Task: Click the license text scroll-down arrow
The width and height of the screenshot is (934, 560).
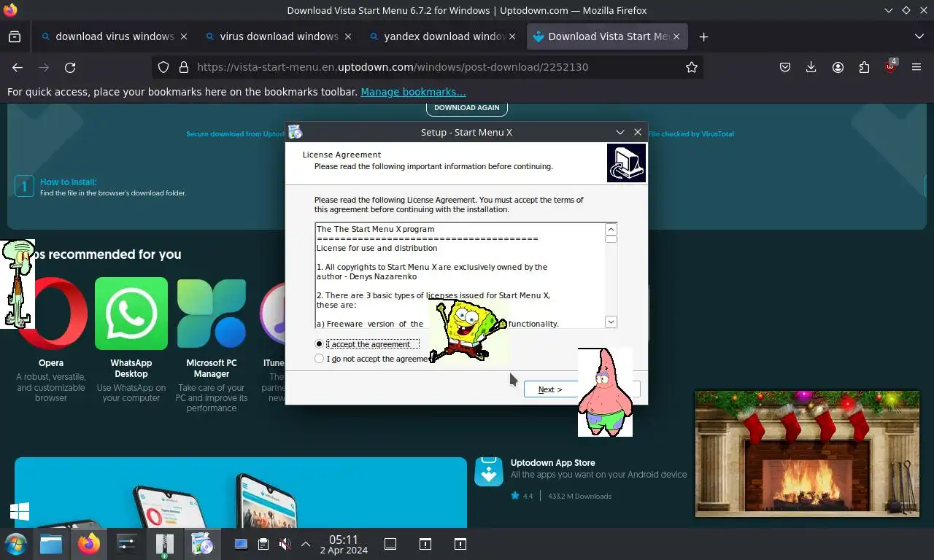Action: click(611, 322)
